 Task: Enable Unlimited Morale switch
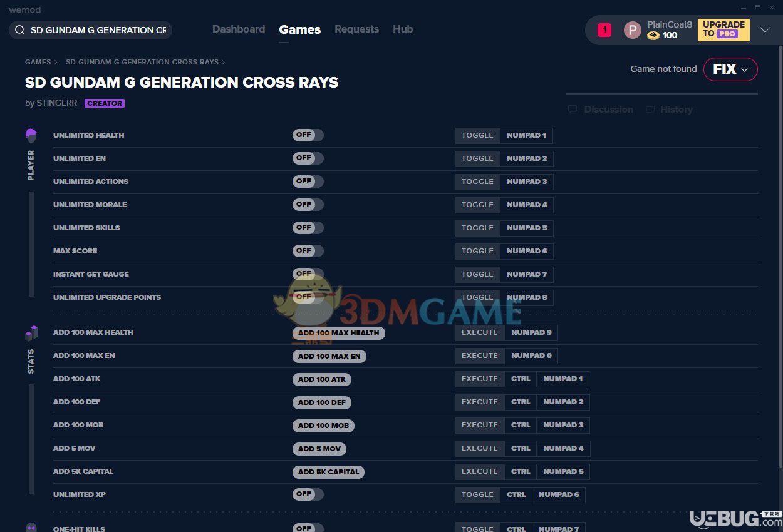(x=308, y=205)
